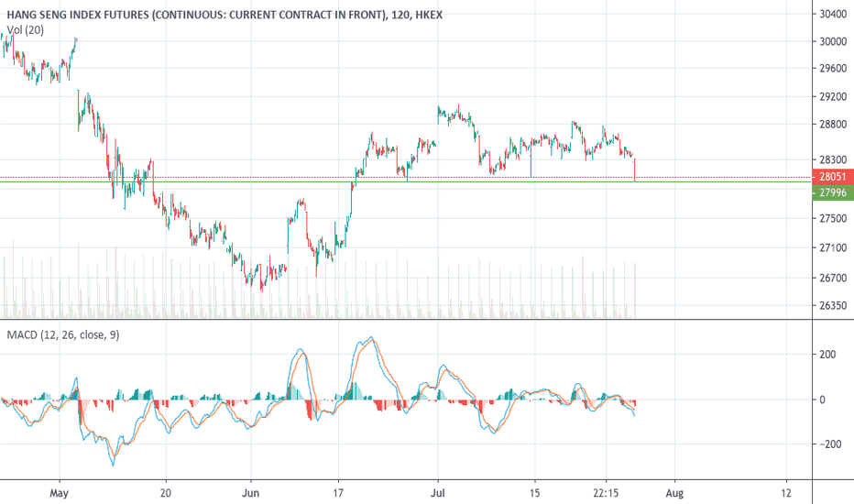Click the 26350 price axis label
854x504 pixels.
833,306
